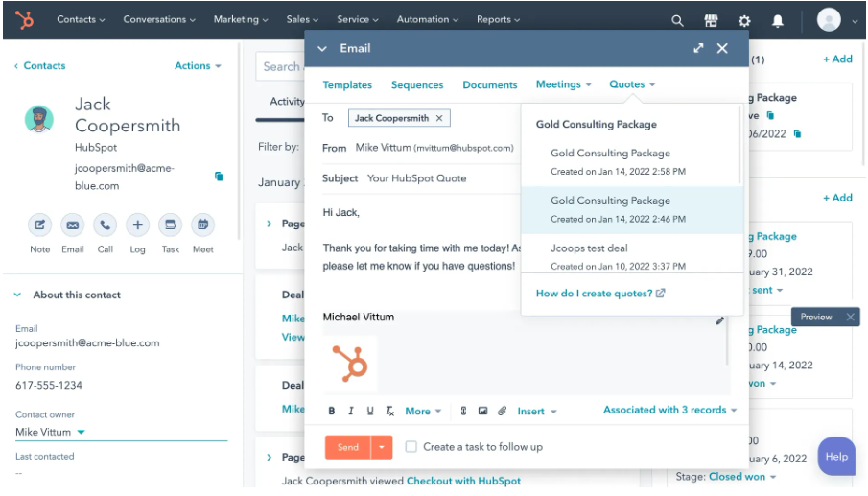The height and width of the screenshot is (496, 868).
Task: Open Associated with 3 records dropdown
Action: point(669,410)
